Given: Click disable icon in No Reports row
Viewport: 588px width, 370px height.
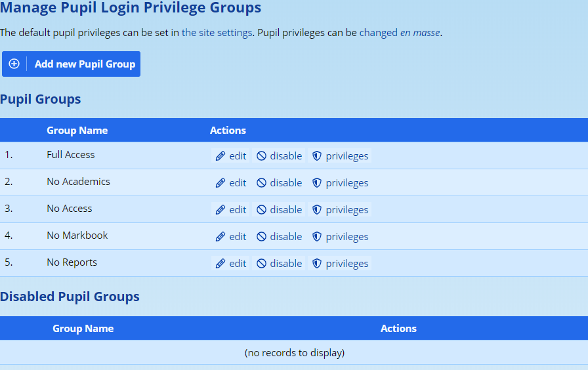Looking at the screenshot, I should point(261,264).
